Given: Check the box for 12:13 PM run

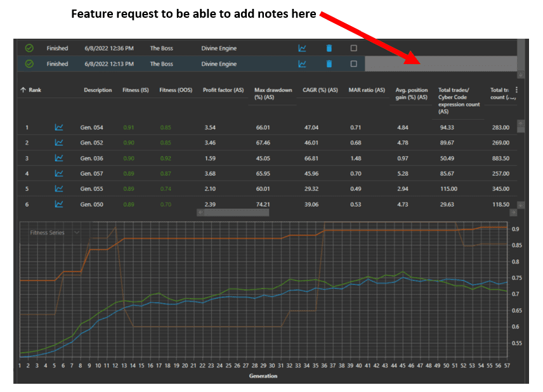Looking at the screenshot, I should [x=354, y=63].
